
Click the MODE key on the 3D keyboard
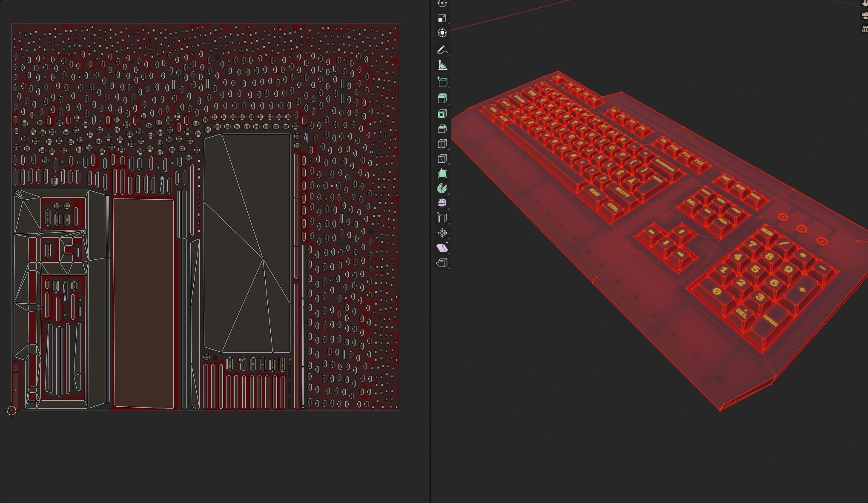(x=594, y=193)
